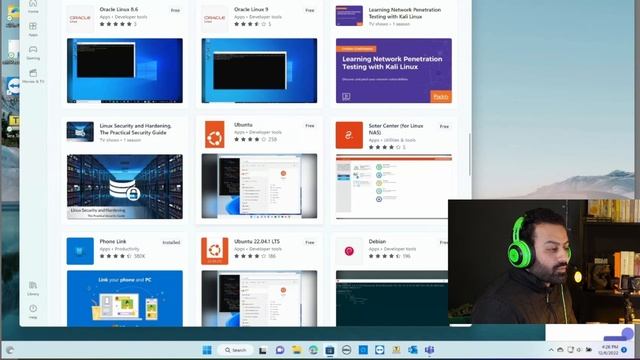640x360 pixels.
Task: Click the Free label on Ubuntu
Action: 310,126
